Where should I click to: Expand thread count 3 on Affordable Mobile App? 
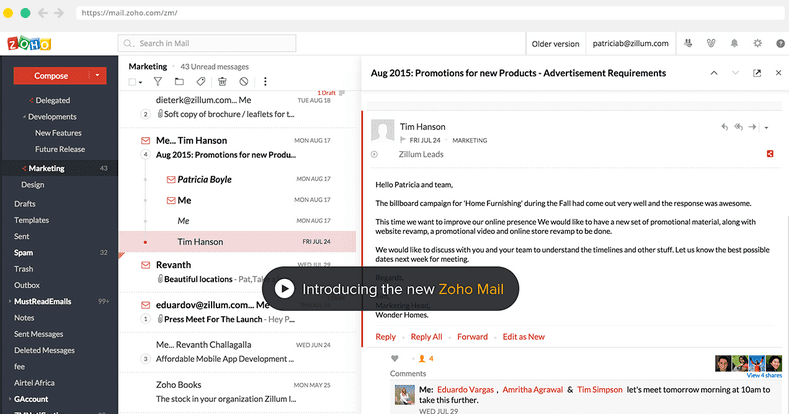point(145,359)
